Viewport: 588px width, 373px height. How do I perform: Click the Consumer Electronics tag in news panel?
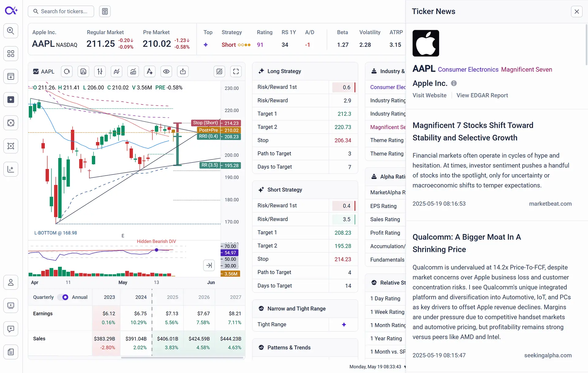[x=468, y=69]
